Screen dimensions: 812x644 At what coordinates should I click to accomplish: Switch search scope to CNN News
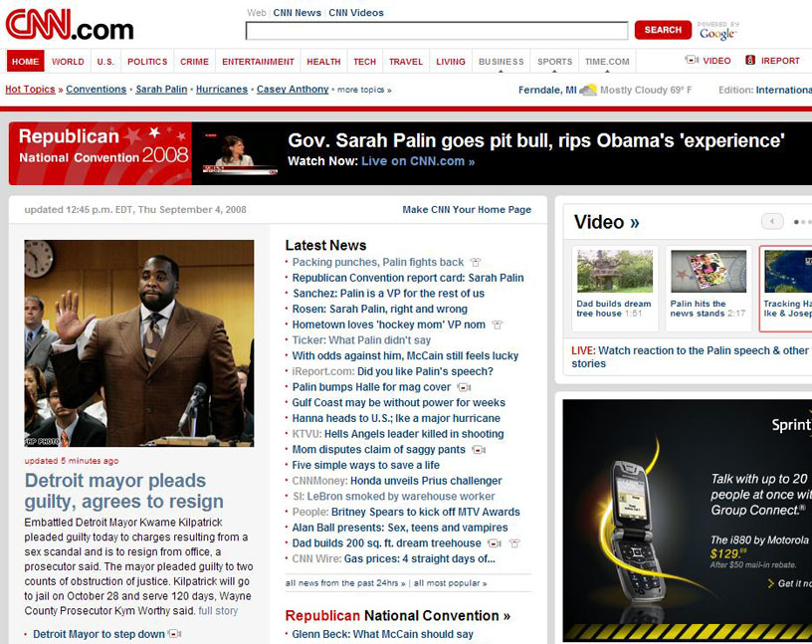point(298,13)
